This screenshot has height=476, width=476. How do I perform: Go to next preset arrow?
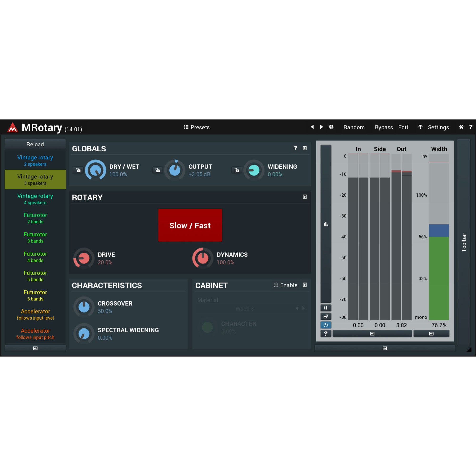(x=322, y=127)
